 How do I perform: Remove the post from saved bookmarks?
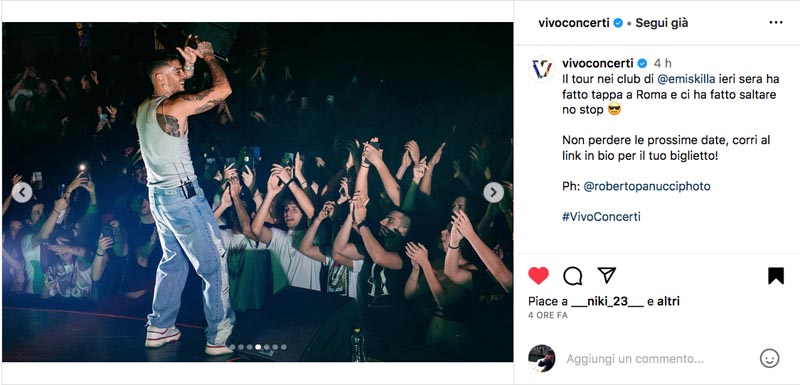[x=776, y=276]
